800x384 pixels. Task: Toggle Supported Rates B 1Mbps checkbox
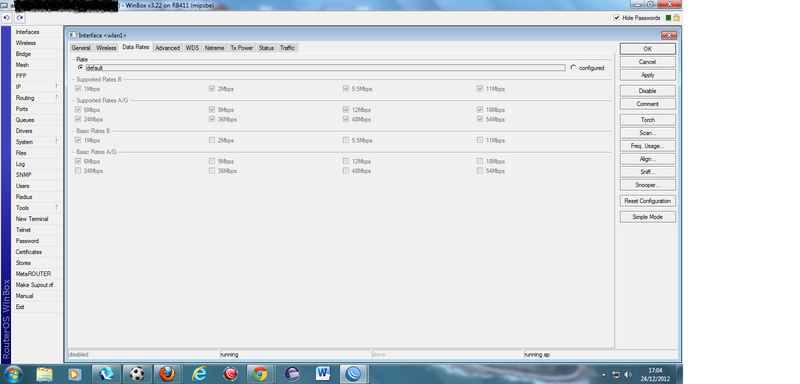tap(78, 89)
